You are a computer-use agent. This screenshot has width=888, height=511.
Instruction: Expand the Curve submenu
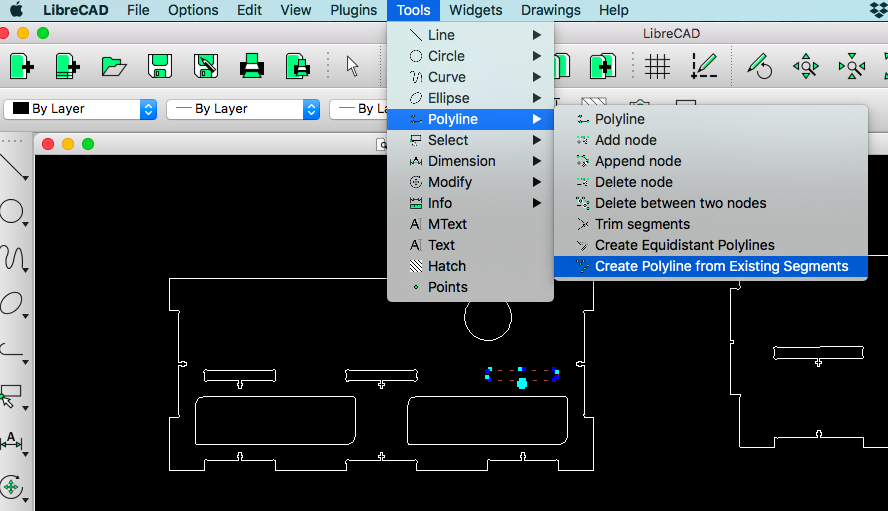(470, 77)
